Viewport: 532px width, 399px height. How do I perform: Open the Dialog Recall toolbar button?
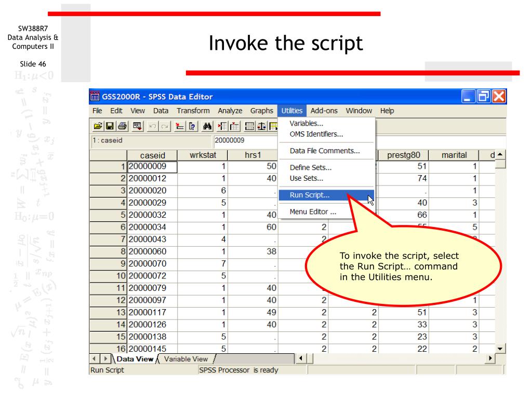pos(137,126)
